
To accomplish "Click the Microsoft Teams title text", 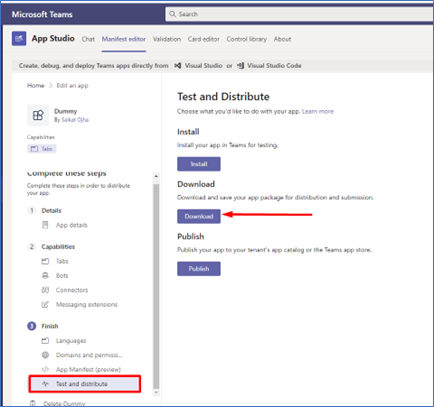I will 42,14.
